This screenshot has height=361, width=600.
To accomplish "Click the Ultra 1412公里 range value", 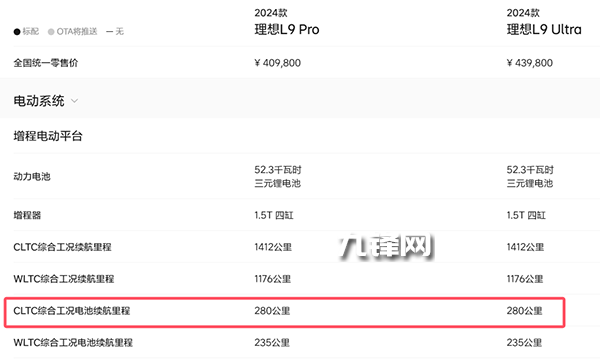I will (x=525, y=247).
